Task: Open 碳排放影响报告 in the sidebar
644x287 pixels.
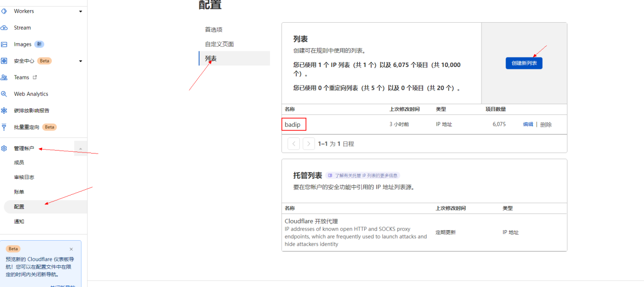Action: 32,111
